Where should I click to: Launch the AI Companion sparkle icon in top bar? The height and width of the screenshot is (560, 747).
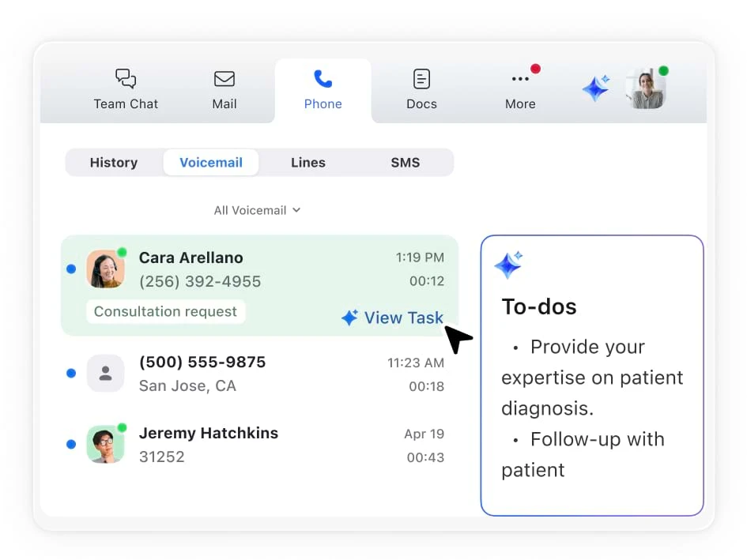click(x=596, y=88)
